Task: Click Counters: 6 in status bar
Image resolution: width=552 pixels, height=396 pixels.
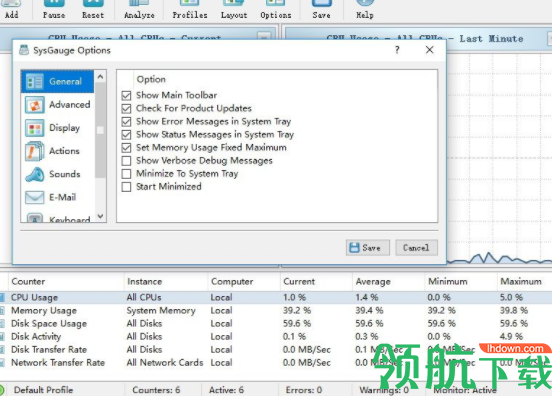Action: pos(156,390)
